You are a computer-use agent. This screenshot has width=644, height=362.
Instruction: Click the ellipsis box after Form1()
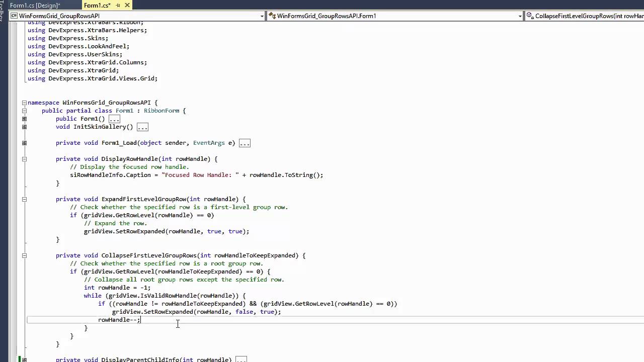point(114,119)
